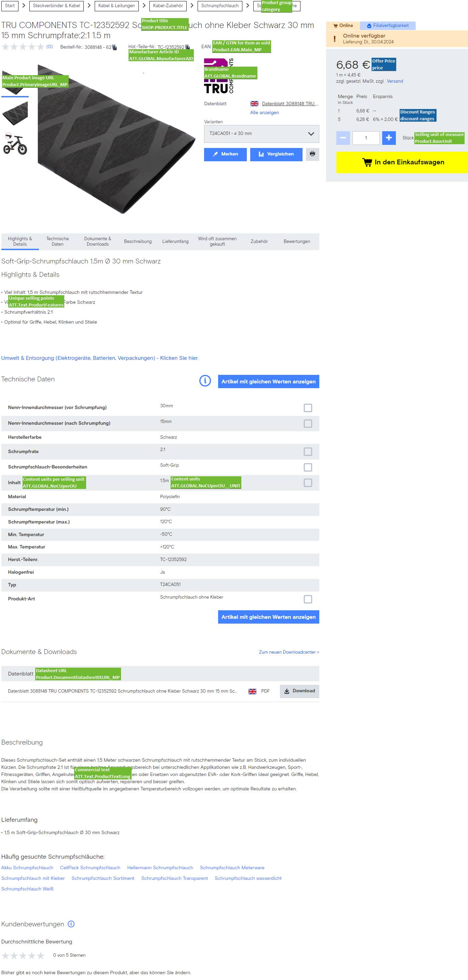Click the TRU Components brand logo
The height and width of the screenshot is (980, 468).
[x=218, y=76]
